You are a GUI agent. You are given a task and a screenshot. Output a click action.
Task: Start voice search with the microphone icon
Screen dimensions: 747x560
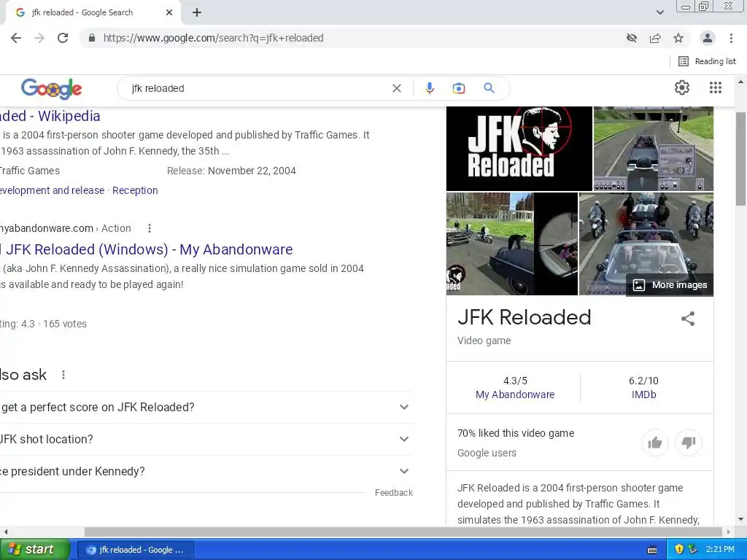[x=429, y=88]
